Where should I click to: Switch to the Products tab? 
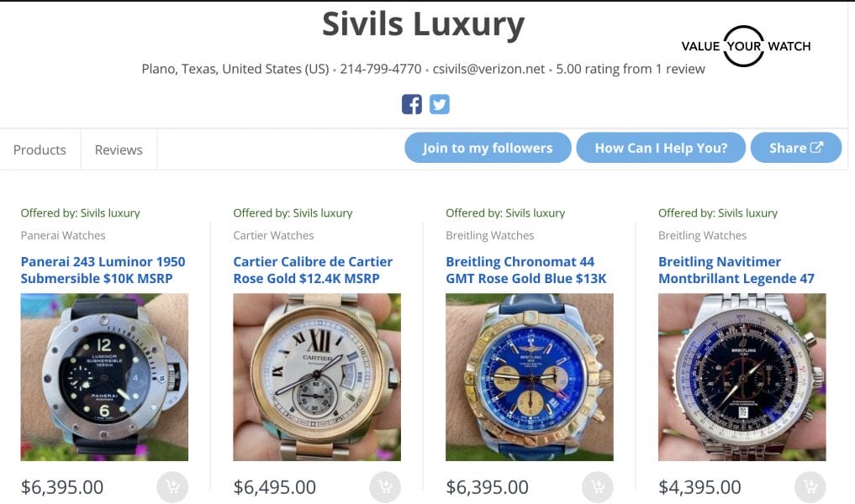(x=40, y=150)
